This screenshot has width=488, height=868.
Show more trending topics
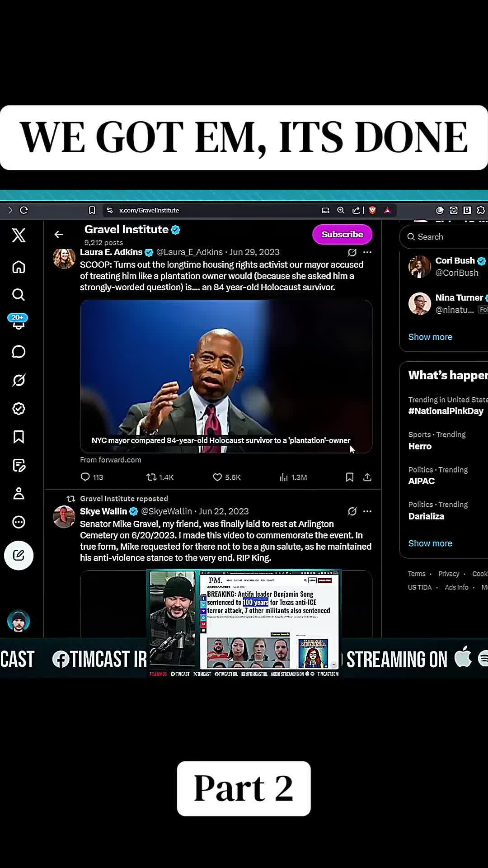coord(430,543)
